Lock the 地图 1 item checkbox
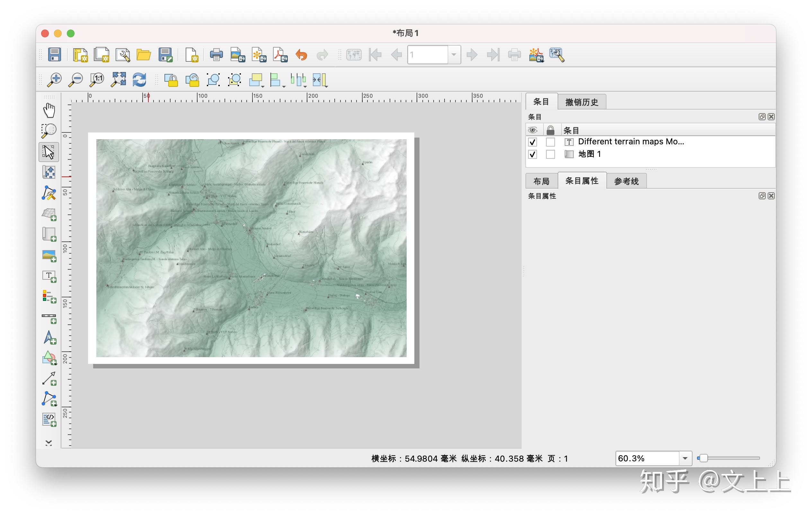Screen dimensions: 812x515 click(550, 155)
